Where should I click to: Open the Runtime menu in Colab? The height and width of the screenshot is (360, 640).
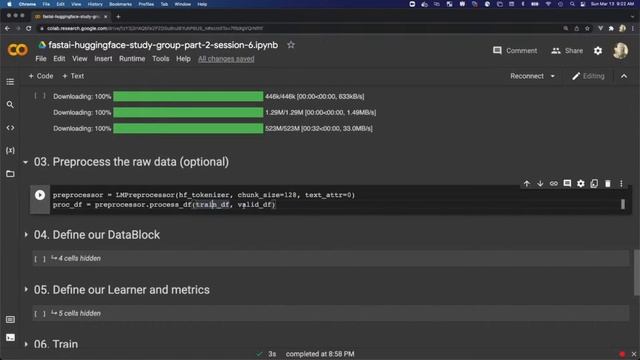point(132,59)
